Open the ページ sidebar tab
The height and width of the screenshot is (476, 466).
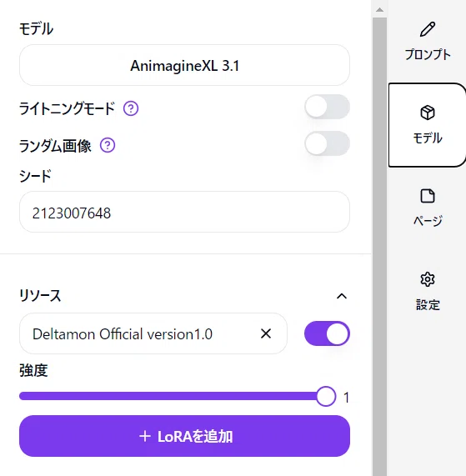(x=428, y=208)
